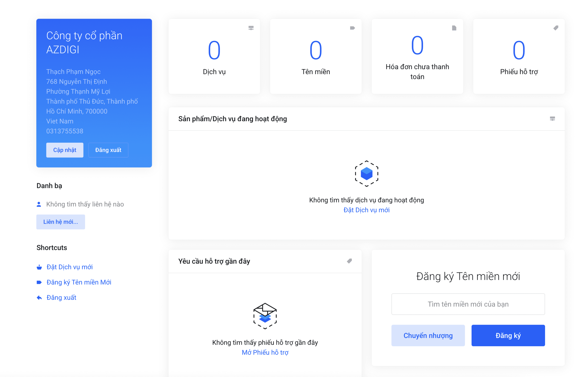Open the Đăng ký Tên miền Mới shortcut
Viewport: 588px width, 377px height.
[x=79, y=282]
